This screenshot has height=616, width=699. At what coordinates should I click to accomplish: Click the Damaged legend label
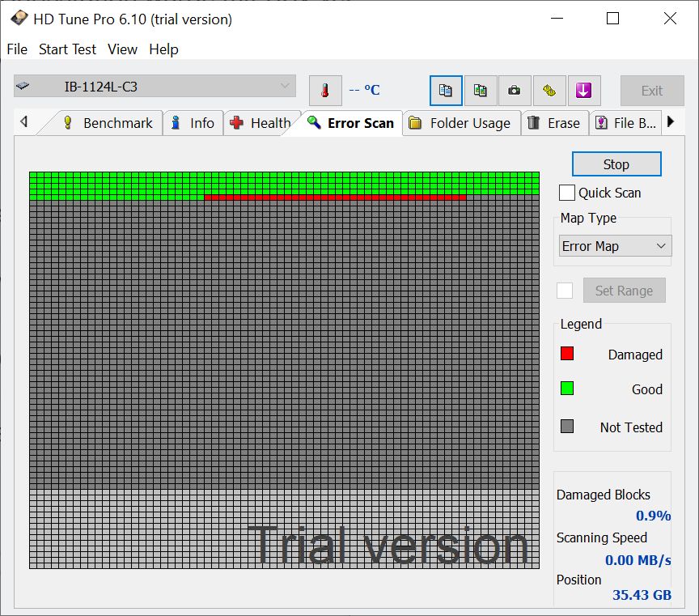(x=635, y=355)
